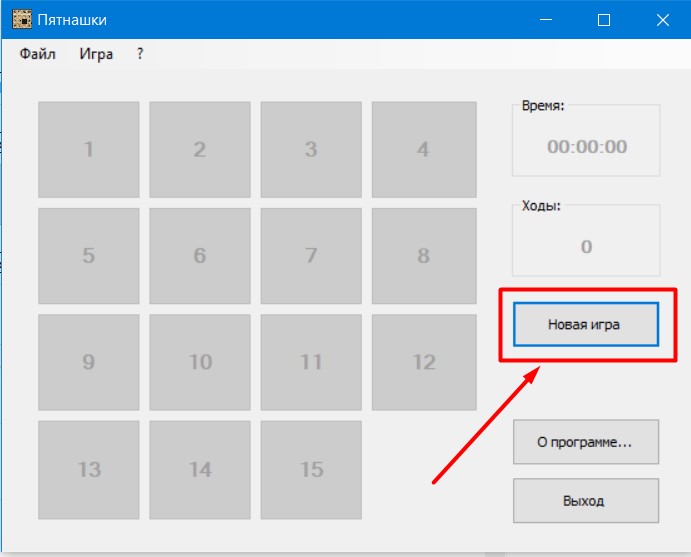Select puzzle tile number 7
The image size is (691, 557).
(x=311, y=256)
